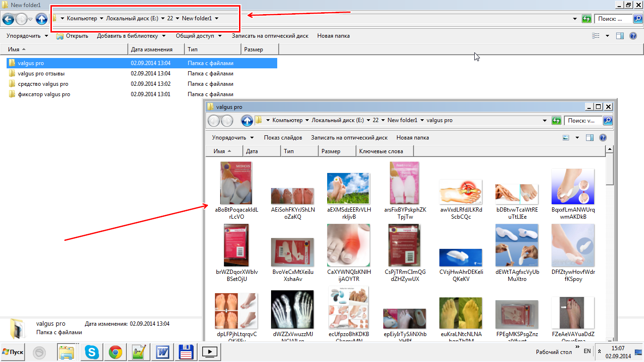Open the Общий доступ dropdown

pyautogui.click(x=198, y=36)
